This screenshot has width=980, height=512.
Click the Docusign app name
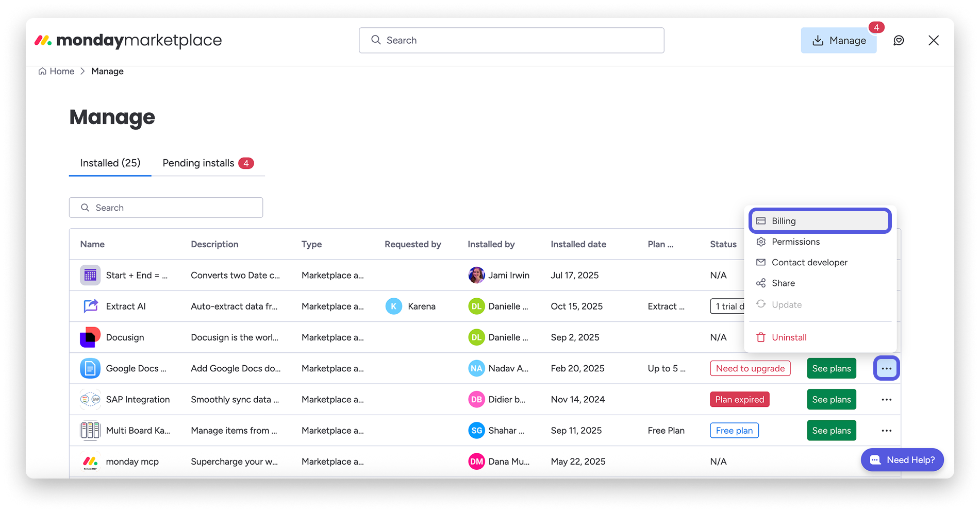coord(125,337)
